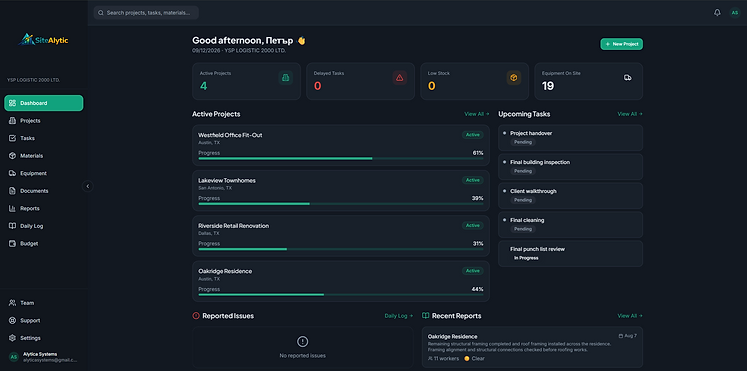Click the search magnifier icon
The image size is (747, 371).
pos(101,13)
